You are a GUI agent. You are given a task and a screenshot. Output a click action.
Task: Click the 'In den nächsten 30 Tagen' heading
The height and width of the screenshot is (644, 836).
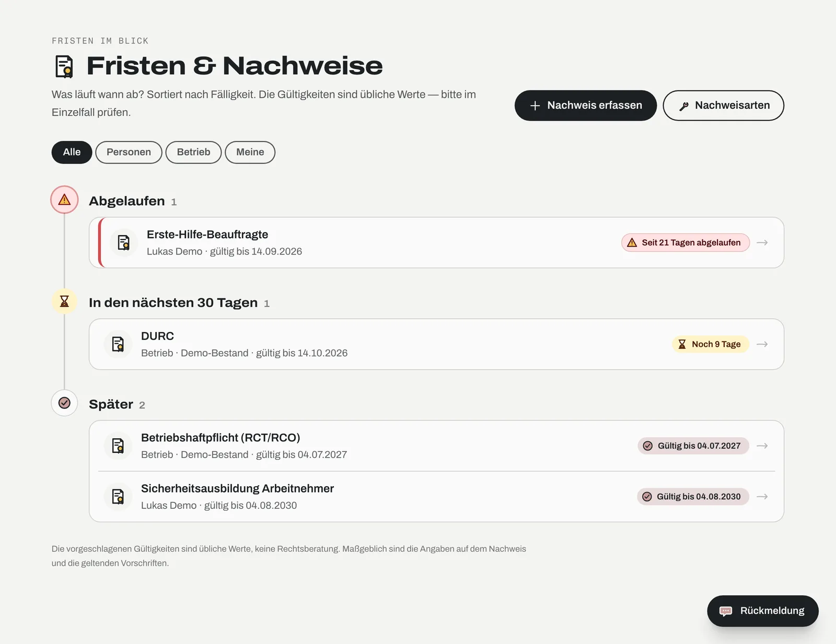(x=173, y=302)
